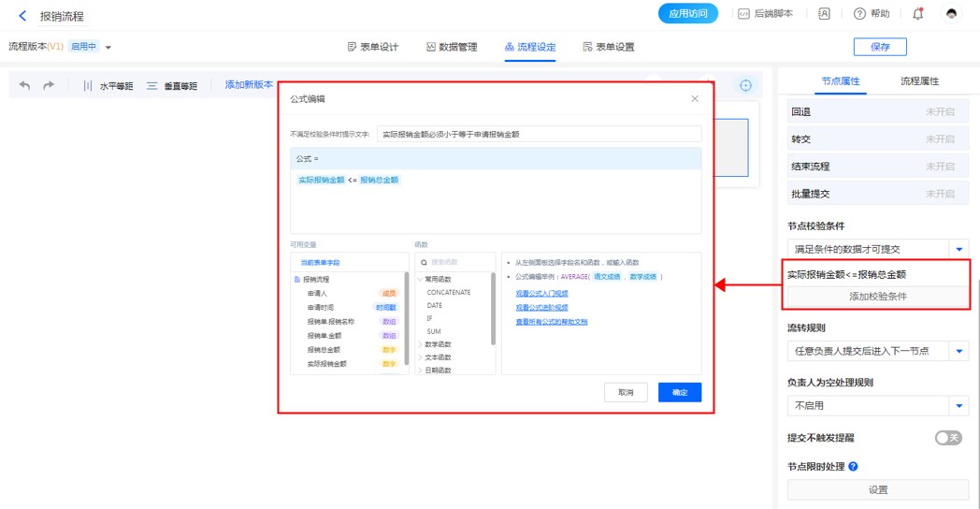Click the undo arrow in the toolbar
Screen dimensions: 980x509
click(25, 85)
